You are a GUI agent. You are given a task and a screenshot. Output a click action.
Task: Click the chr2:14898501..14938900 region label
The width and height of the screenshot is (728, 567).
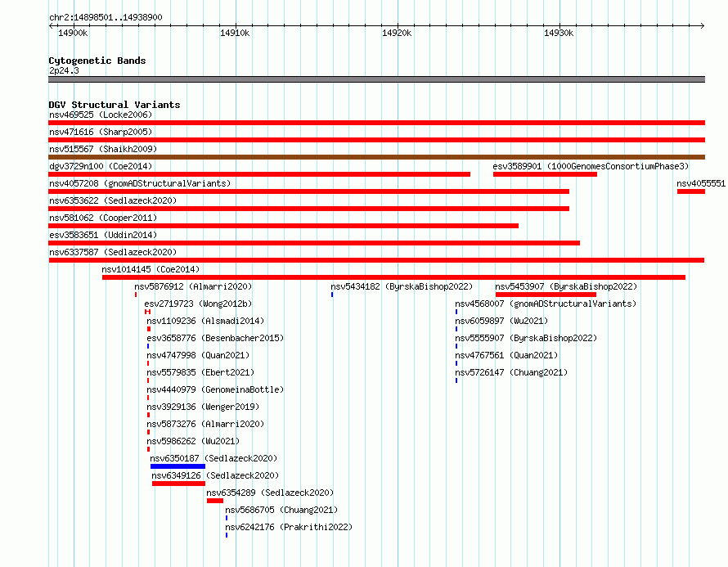106,17
